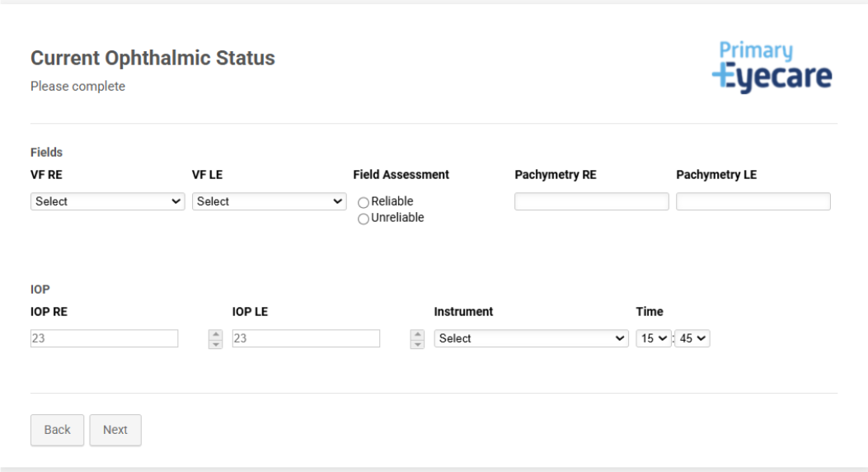Click the Primary Eyecare logo
This screenshot has height=472, width=868.
point(772,67)
